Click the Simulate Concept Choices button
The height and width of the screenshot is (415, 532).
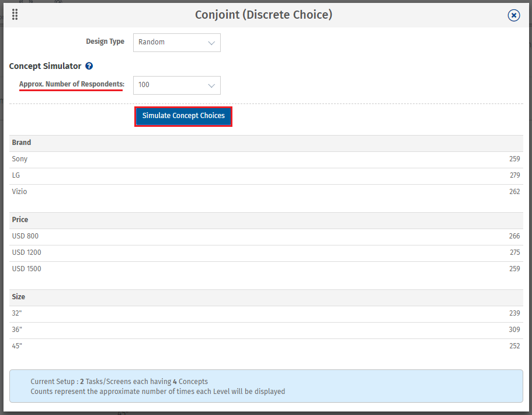click(183, 116)
